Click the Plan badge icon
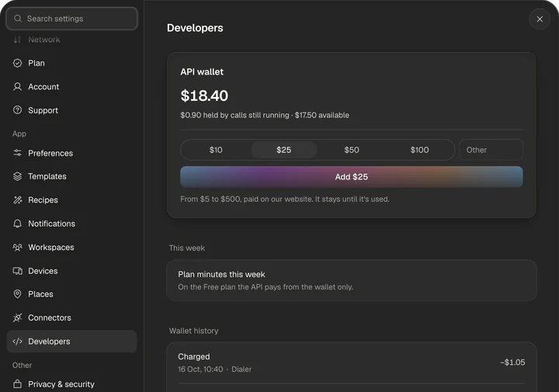559x392 pixels. point(17,63)
